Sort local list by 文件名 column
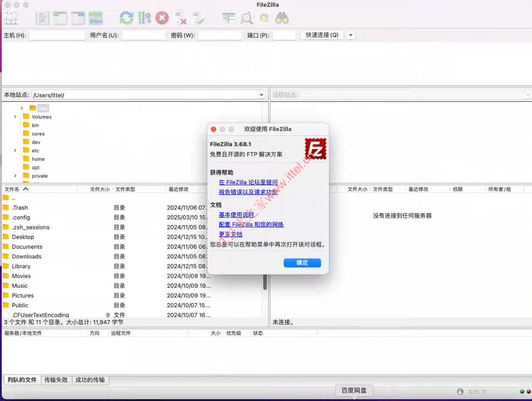 40,189
